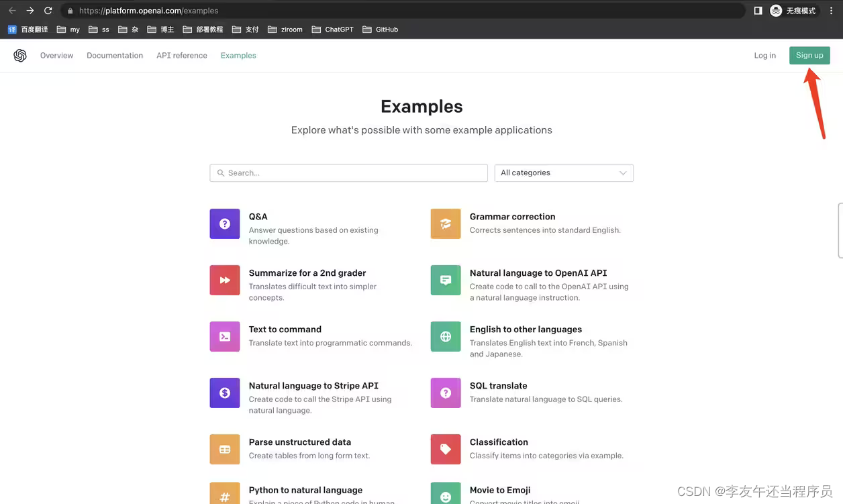Click the Natural language to OpenAI API icon
The height and width of the screenshot is (504, 843).
446,281
